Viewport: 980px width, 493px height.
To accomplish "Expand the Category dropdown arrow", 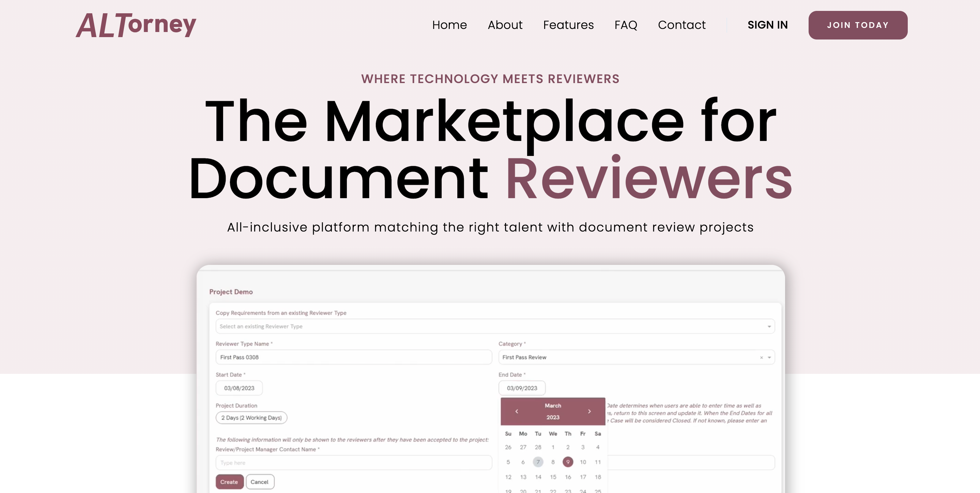I will [x=769, y=357].
